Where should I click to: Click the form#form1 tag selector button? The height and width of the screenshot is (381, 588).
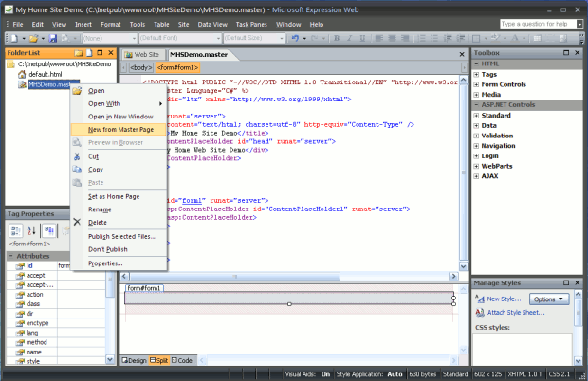(x=177, y=68)
